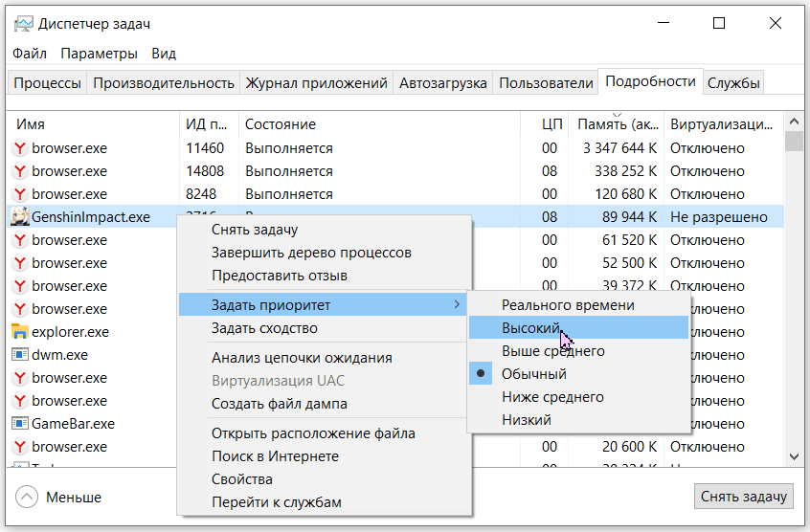Screen dimensions: 810x532
Task: Collapse Task Manager with the Меньше chevron
Action: tap(27, 498)
